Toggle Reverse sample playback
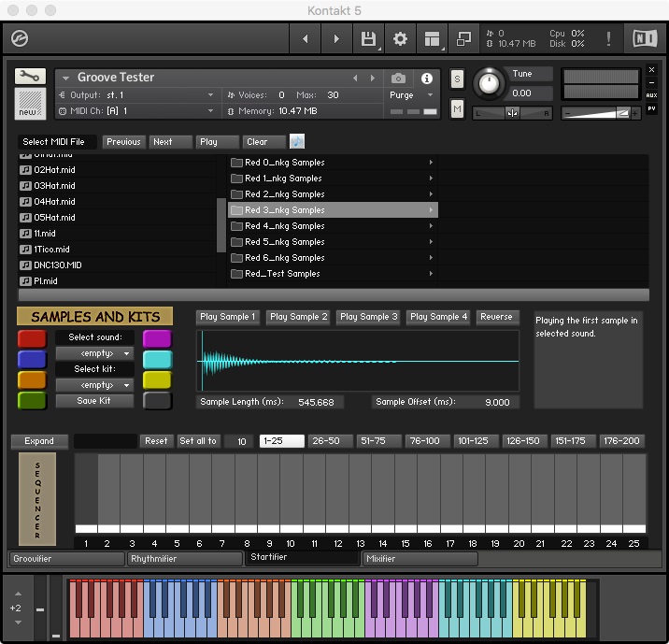Image resolution: width=669 pixels, height=644 pixels. pos(496,317)
